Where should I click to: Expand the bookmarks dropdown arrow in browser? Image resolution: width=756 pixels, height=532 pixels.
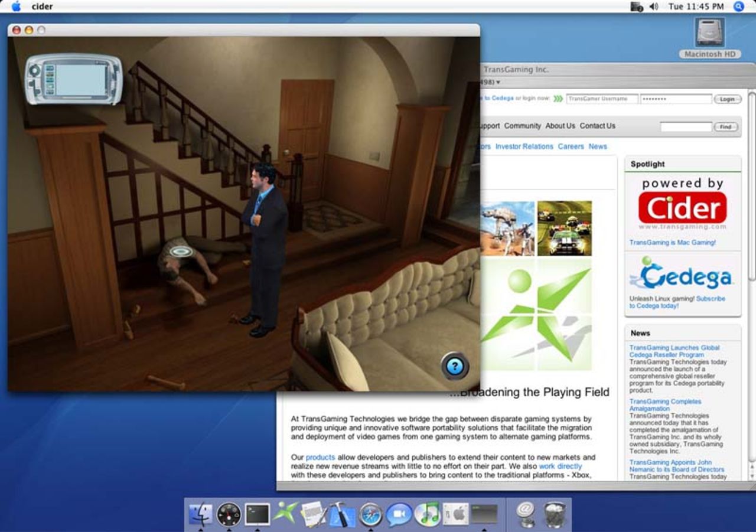click(498, 82)
